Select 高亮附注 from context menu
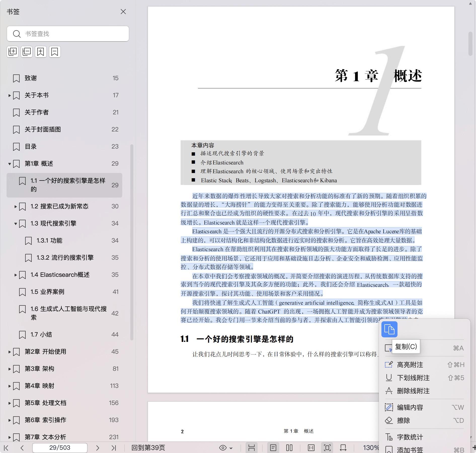476x453 pixels. 410,365
